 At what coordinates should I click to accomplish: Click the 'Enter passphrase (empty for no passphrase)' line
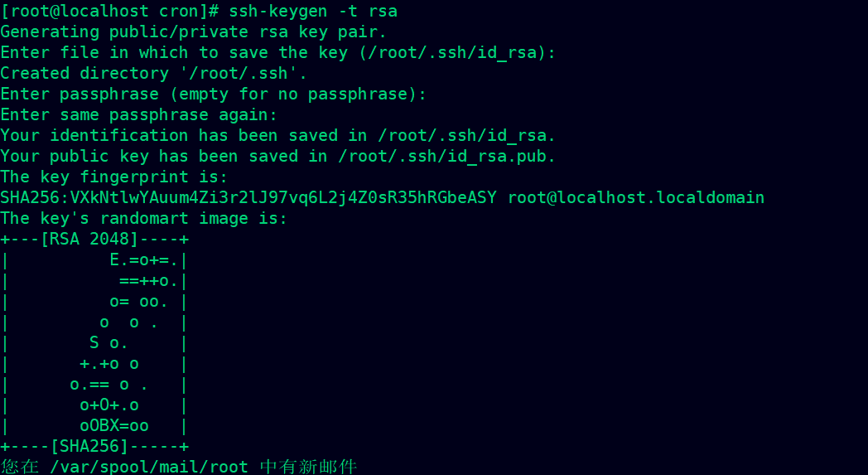214,95
